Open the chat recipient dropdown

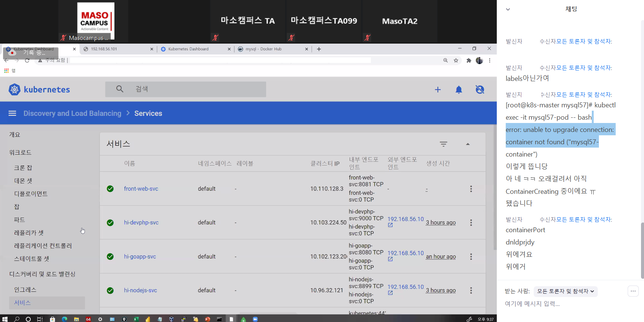click(x=565, y=291)
